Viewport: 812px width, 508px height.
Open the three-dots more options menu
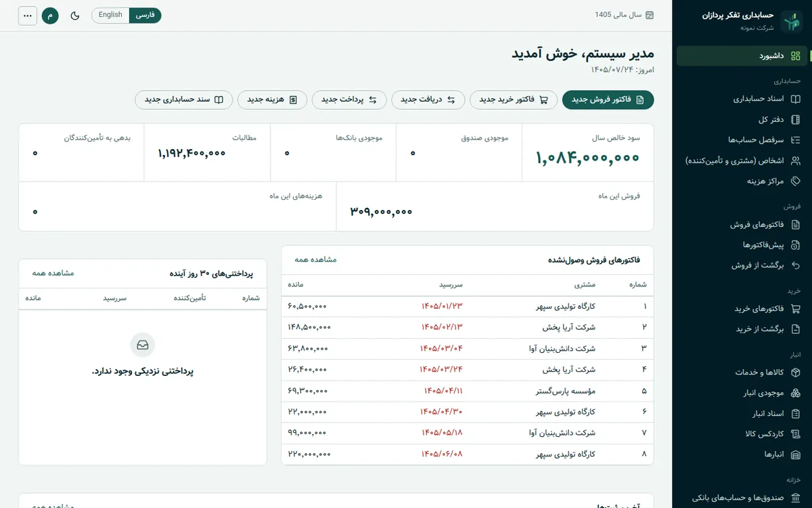click(27, 15)
